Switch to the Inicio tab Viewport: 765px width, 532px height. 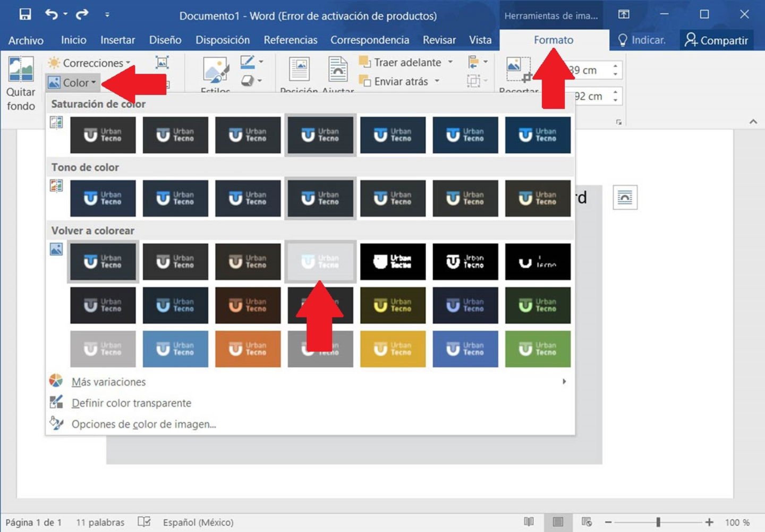click(73, 40)
